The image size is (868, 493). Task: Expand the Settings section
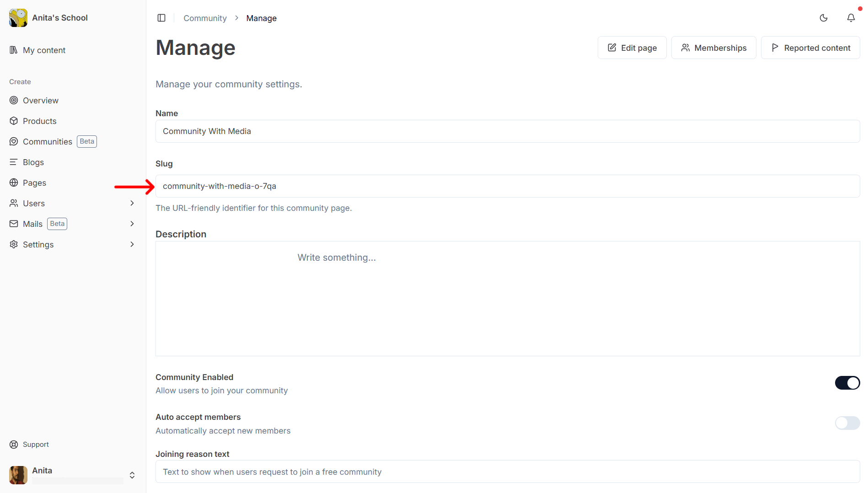click(132, 244)
